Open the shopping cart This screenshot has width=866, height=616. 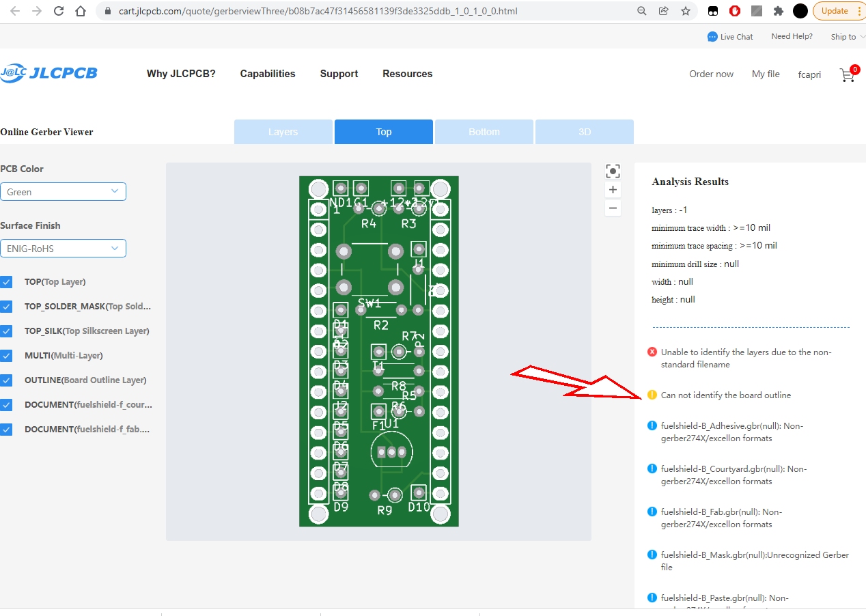(x=848, y=74)
